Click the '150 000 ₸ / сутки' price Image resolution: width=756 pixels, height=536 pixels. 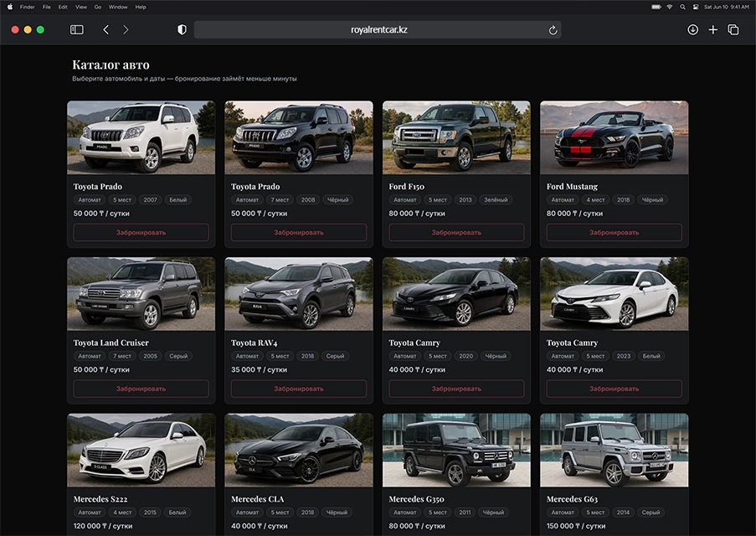576,526
